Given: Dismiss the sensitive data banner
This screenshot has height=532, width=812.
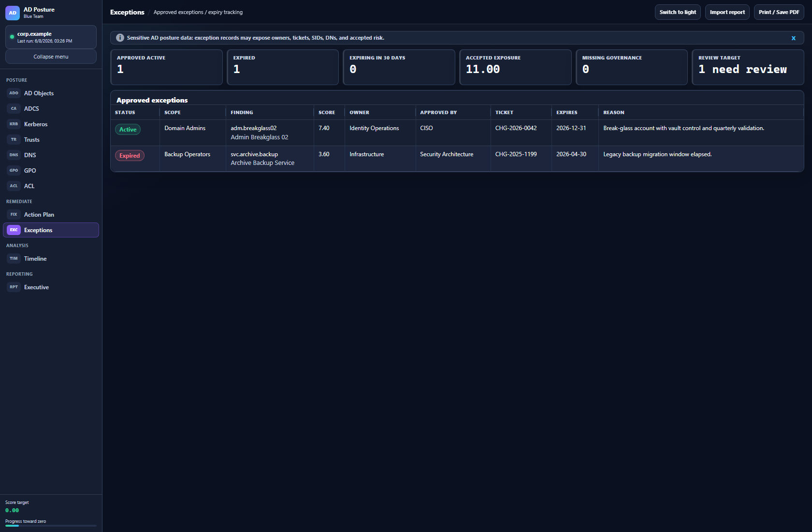Looking at the screenshot, I should point(793,38).
